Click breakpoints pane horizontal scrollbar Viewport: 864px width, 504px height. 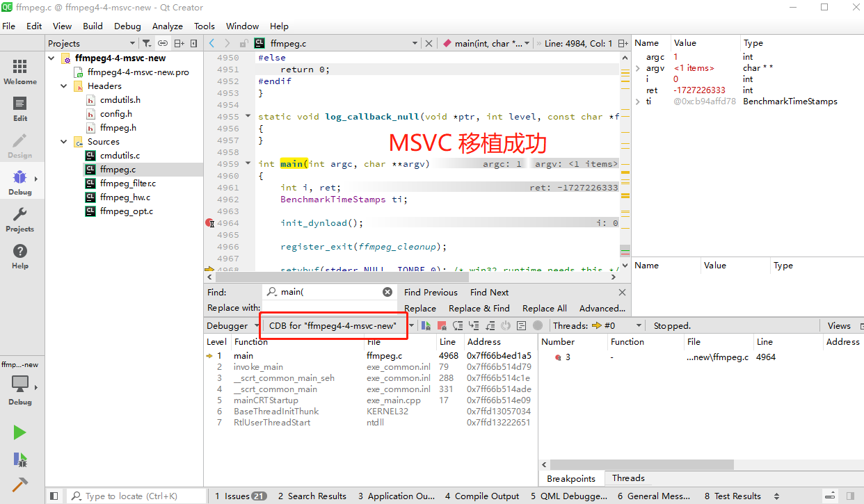[x=641, y=464]
